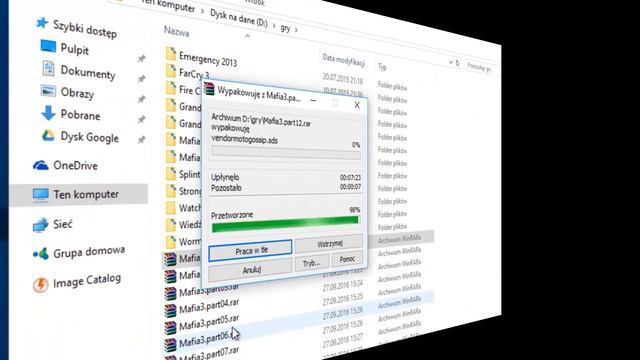Screen dimensions: 640x360
Task: Select file Mafia3.part05.rar
Action: (x=209, y=322)
